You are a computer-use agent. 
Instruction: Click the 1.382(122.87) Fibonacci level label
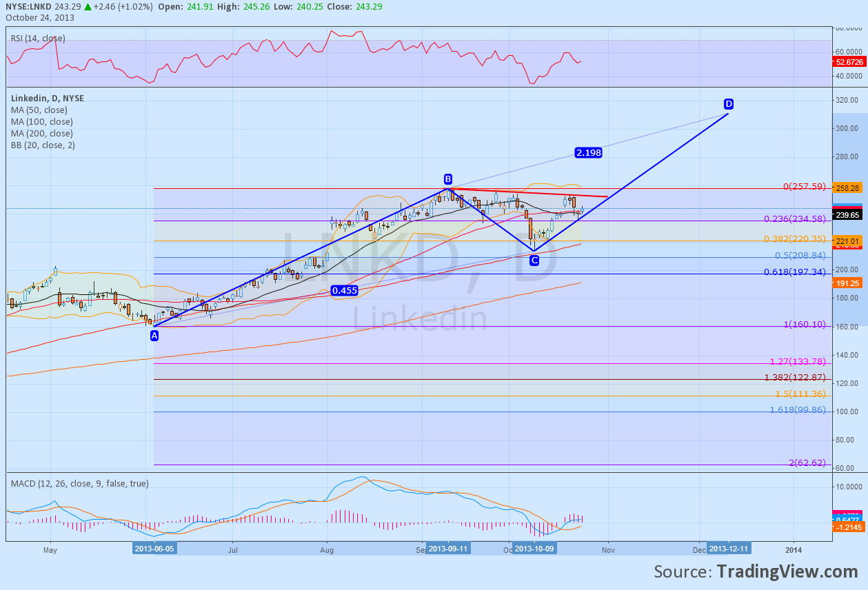coord(795,377)
